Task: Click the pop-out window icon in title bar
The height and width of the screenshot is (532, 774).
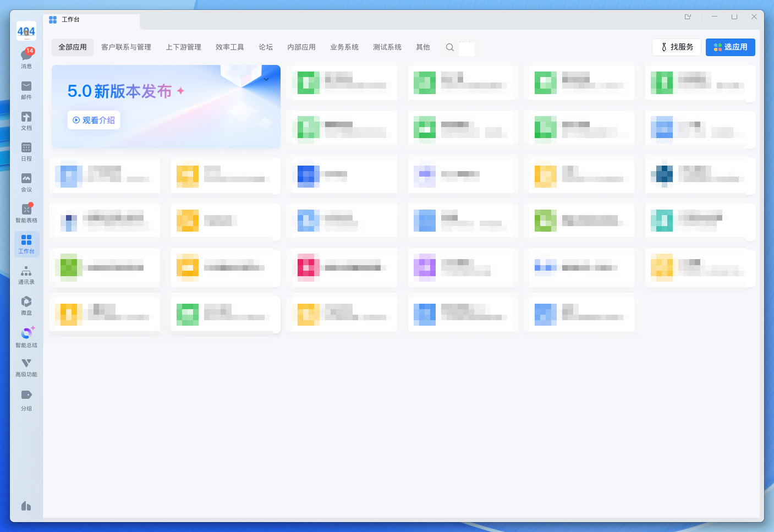Action: coord(688,17)
